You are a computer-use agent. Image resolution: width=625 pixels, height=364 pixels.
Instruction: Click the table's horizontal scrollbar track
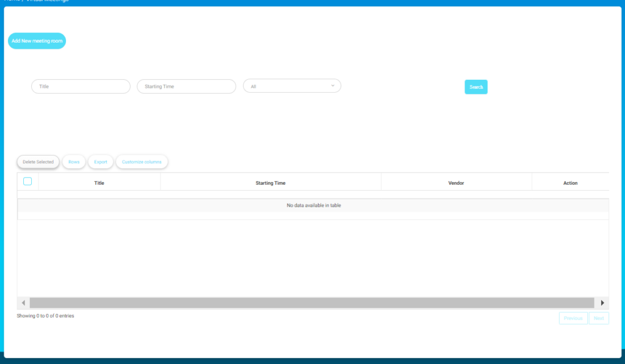pos(312,303)
